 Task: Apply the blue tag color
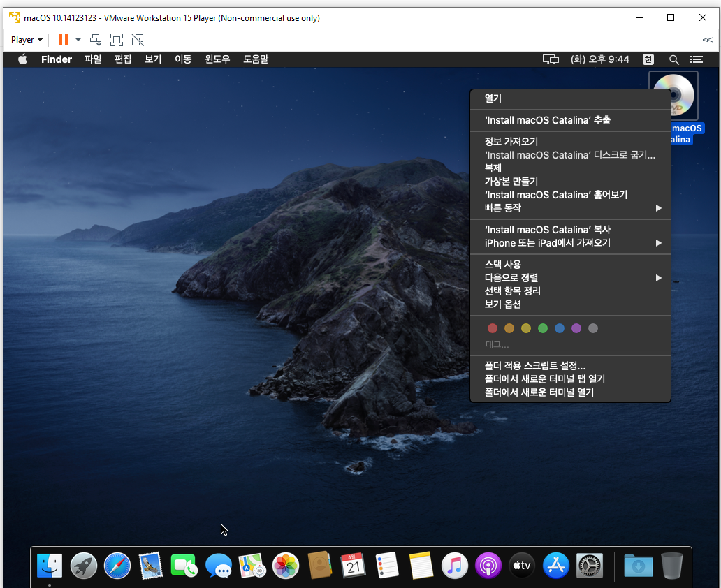[x=560, y=328]
